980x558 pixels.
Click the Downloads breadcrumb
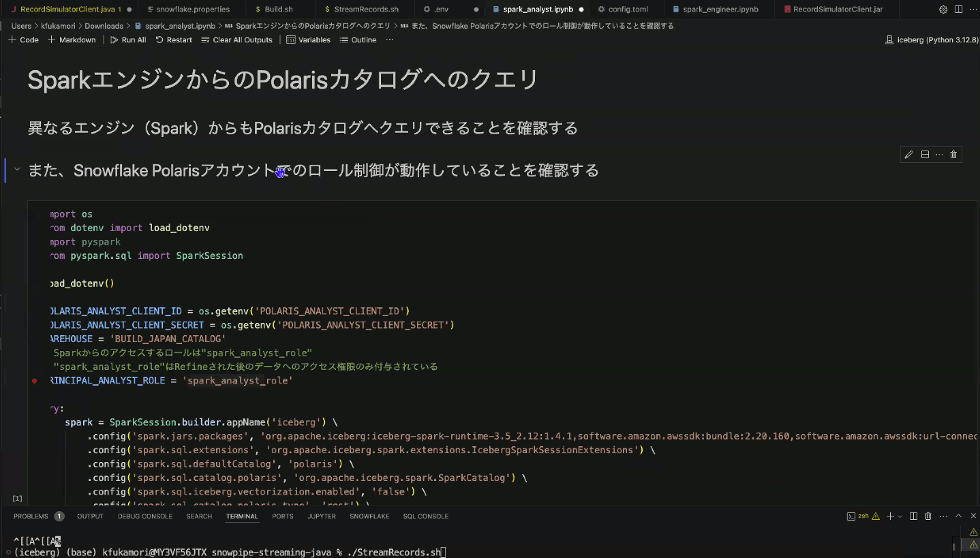pyautogui.click(x=104, y=26)
